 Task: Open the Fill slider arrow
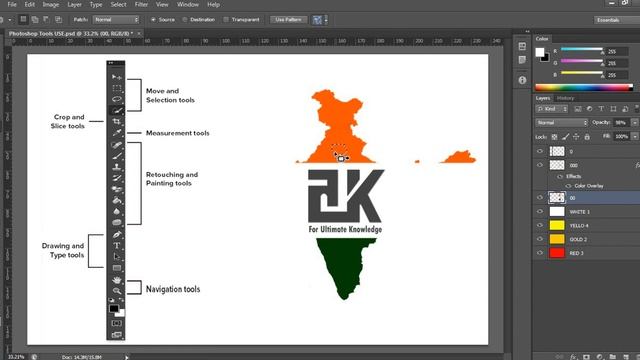[635, 137]
